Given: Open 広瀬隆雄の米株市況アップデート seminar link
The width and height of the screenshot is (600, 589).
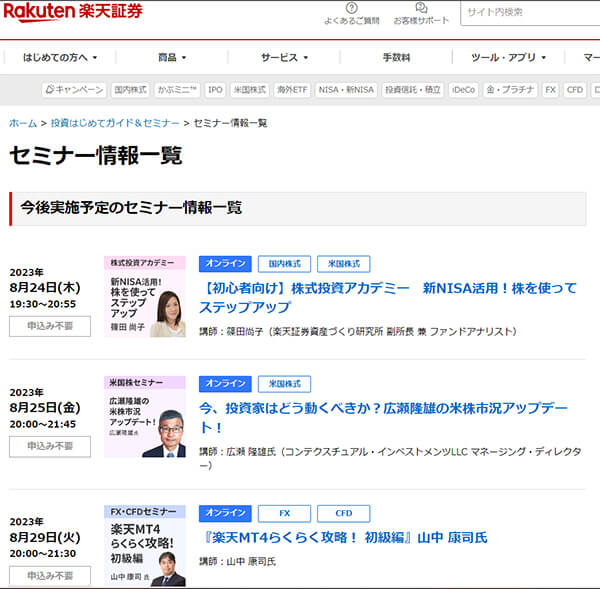Looking at the screenshot, I should coord(384,418).
